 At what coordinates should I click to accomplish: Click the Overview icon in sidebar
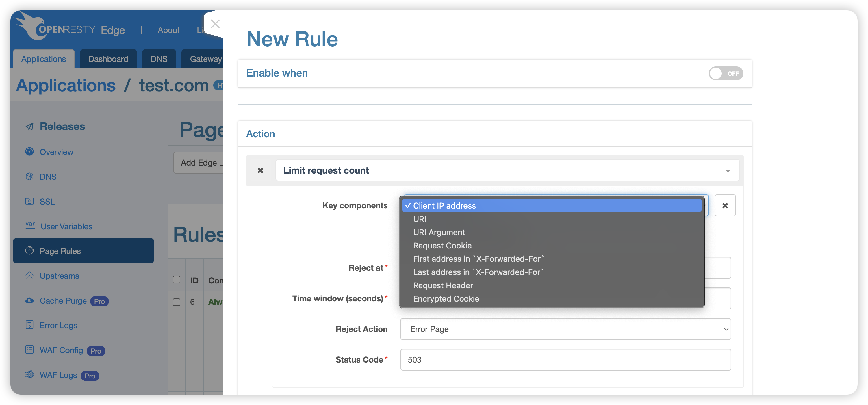[29, 151]
